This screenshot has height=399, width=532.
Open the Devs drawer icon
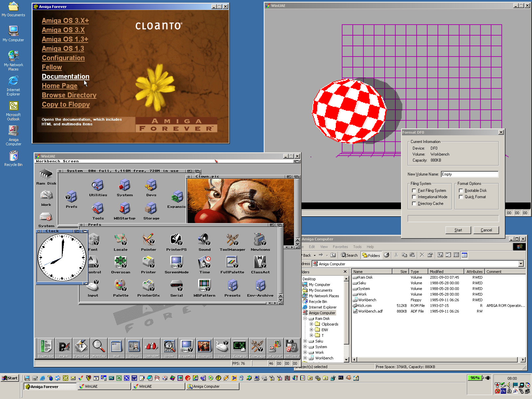coord(151,188)
